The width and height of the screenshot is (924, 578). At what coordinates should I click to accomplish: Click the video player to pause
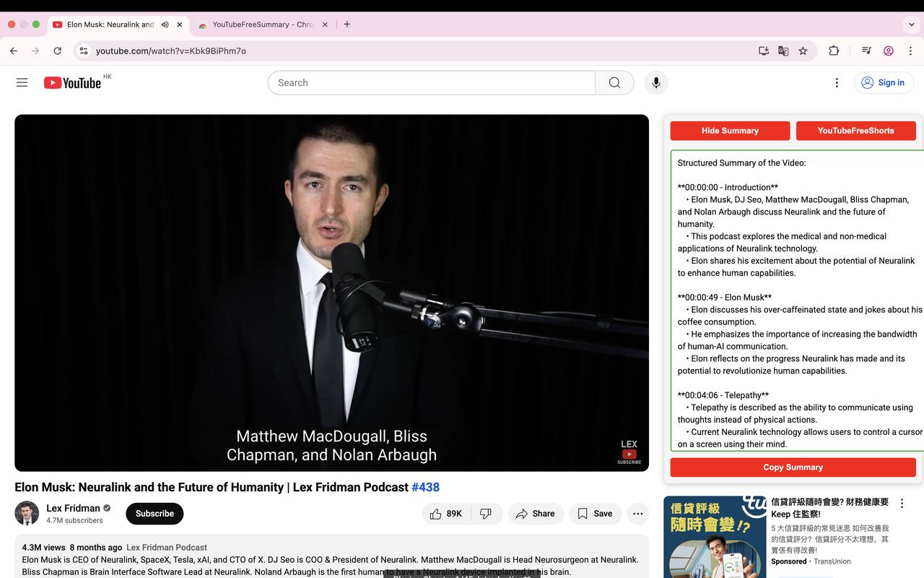point(331,293)
